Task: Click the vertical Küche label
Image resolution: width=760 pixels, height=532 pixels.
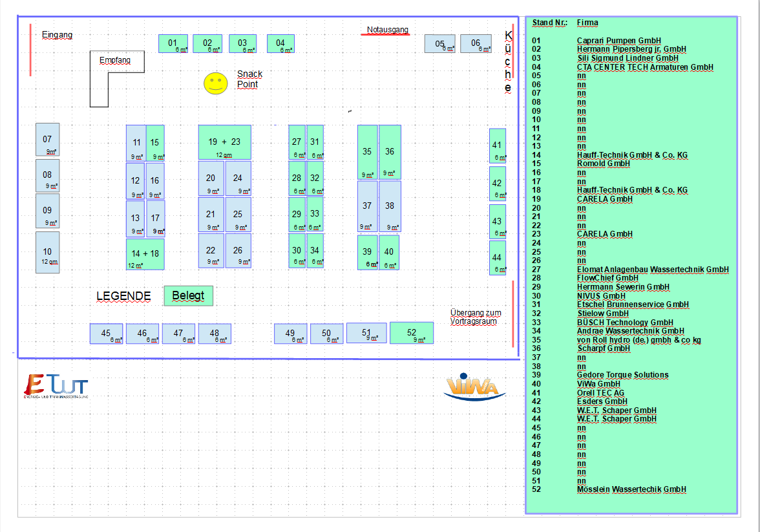Action: (x=508, y=61)
